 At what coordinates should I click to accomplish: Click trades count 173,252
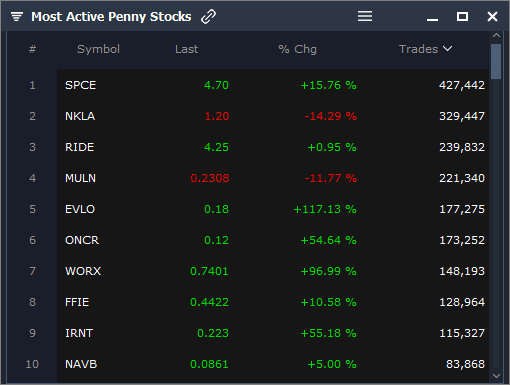462,240
